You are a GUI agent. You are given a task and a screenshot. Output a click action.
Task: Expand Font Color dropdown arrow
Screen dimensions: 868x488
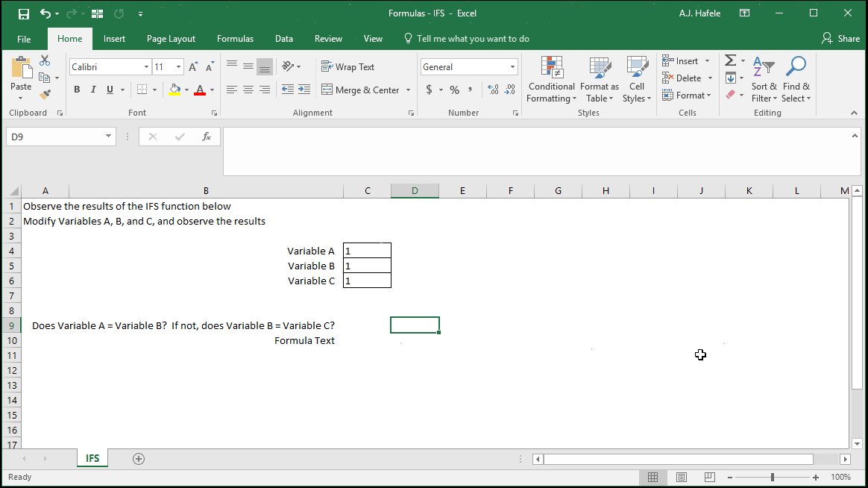pyautogui.click(x=212, y=90)
